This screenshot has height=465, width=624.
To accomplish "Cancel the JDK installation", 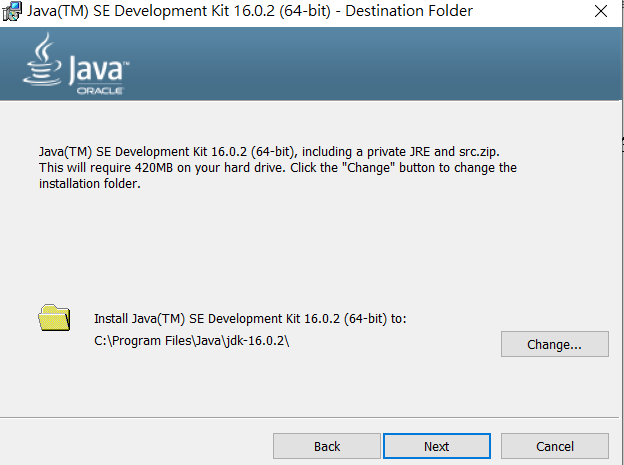I will tap(554, 446).
